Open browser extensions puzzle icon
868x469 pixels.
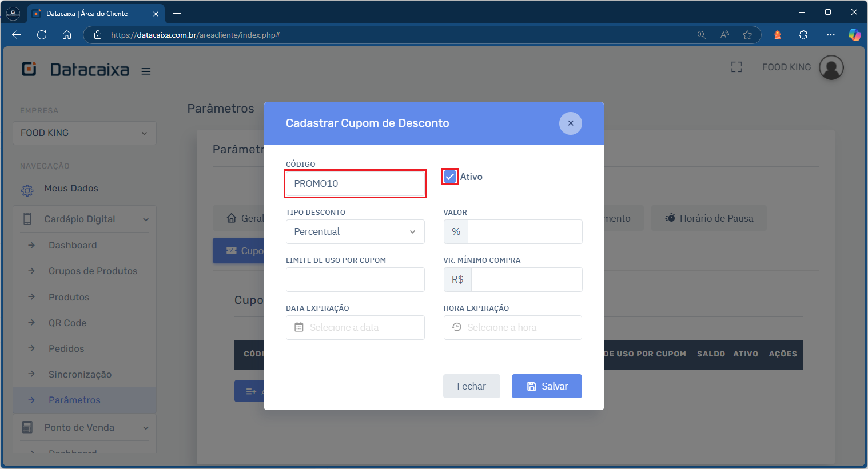click(803, 35)
